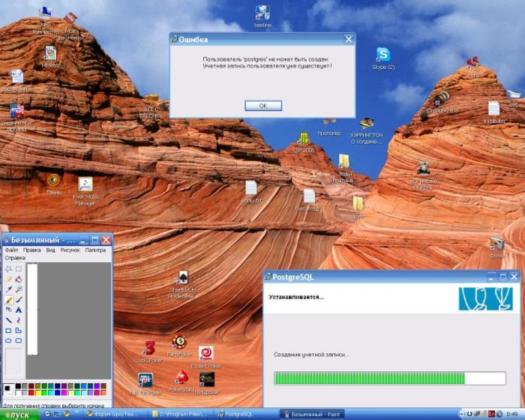Pick the magenta color in Paint palette
The image size is (525, 420).
[x=64, y=392]
